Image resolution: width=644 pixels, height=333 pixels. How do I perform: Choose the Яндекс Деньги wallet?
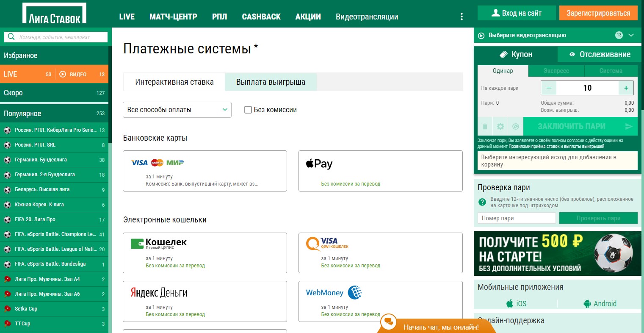pos(205,301)
